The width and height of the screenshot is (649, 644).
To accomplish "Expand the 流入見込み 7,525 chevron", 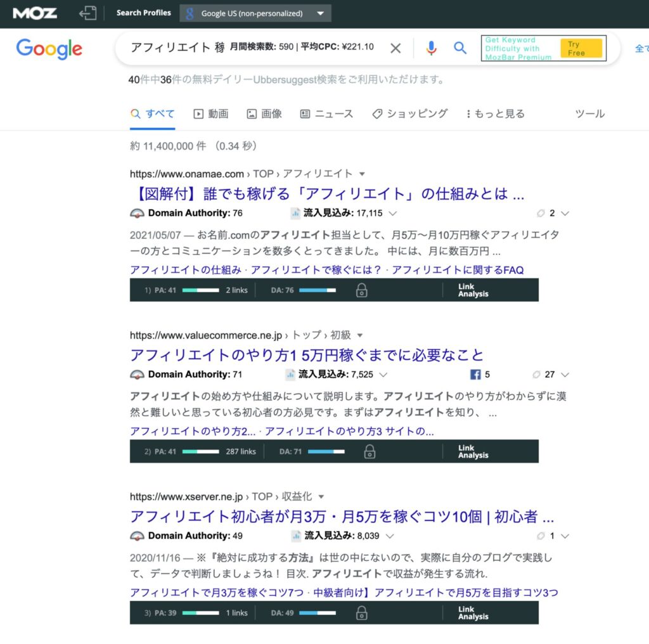I will pyautogui.click(x=383, y=375).
